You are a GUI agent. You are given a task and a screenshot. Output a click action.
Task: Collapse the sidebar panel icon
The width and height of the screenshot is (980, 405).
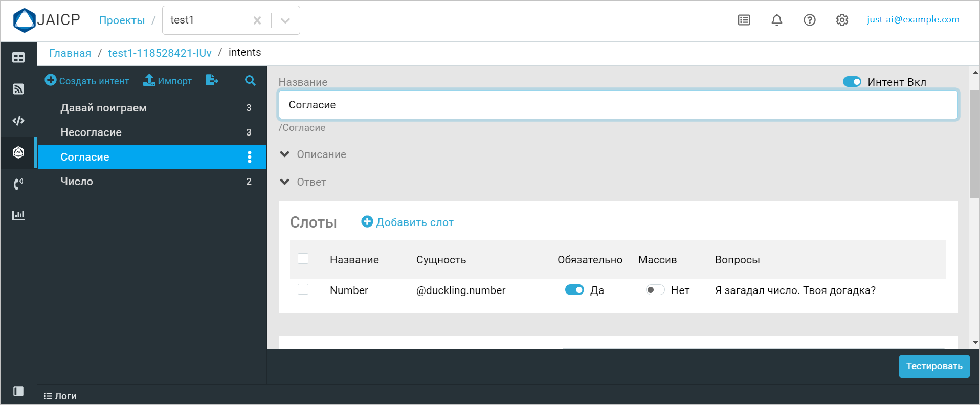tap(18, 391)
